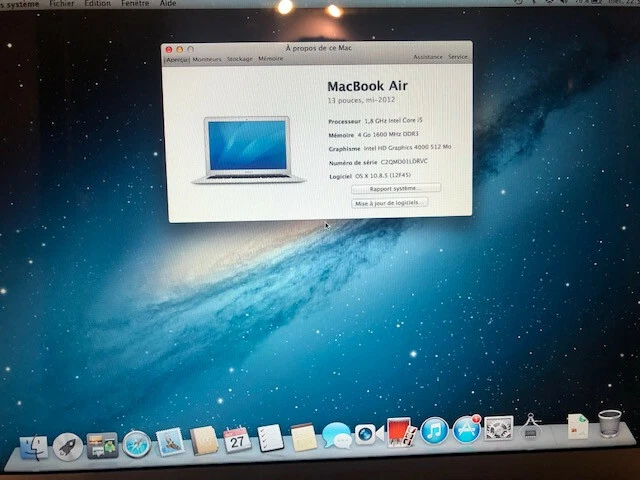This screenshot has width=640, height=480.
Task: Click 'OS X 10.8.5 (12F45)' version text
Action: coord(383,176)
